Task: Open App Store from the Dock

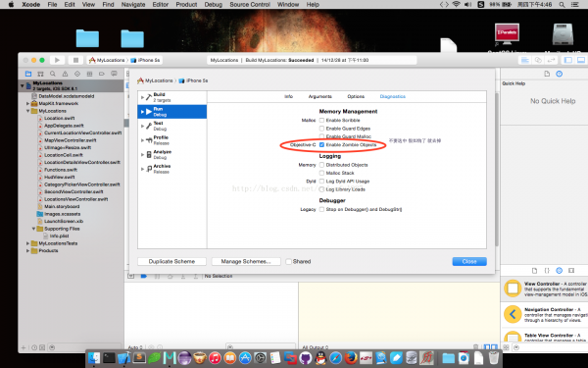Action: pos(245,358)
